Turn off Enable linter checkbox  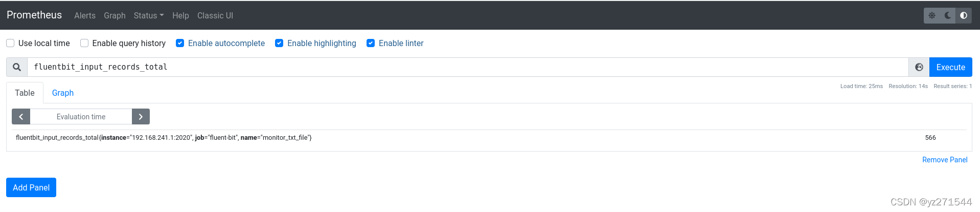[x=371, y=43]
